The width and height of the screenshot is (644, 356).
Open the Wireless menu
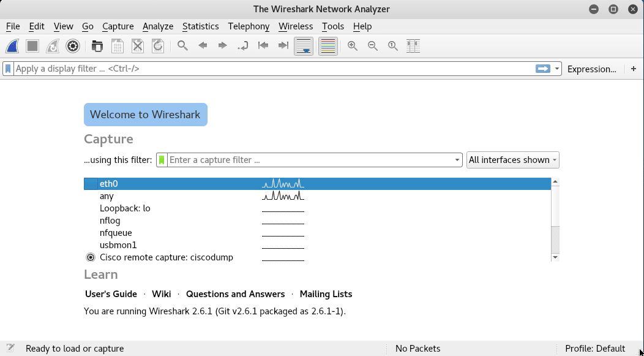(295, 26)
